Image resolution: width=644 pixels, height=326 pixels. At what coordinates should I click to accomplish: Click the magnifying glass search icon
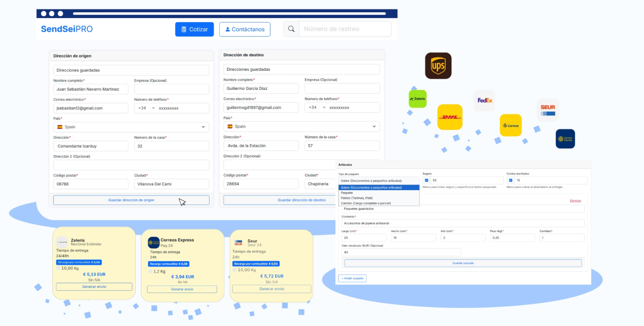pos(291,29)
